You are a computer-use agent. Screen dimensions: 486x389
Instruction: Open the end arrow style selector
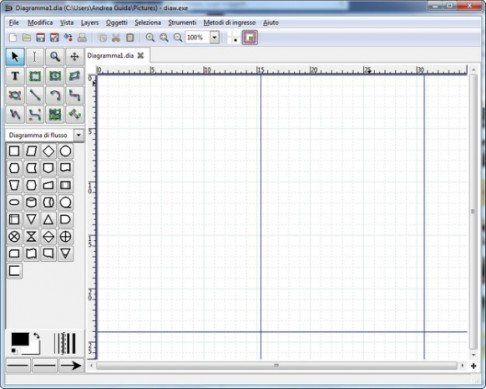[x=71, y=366]
